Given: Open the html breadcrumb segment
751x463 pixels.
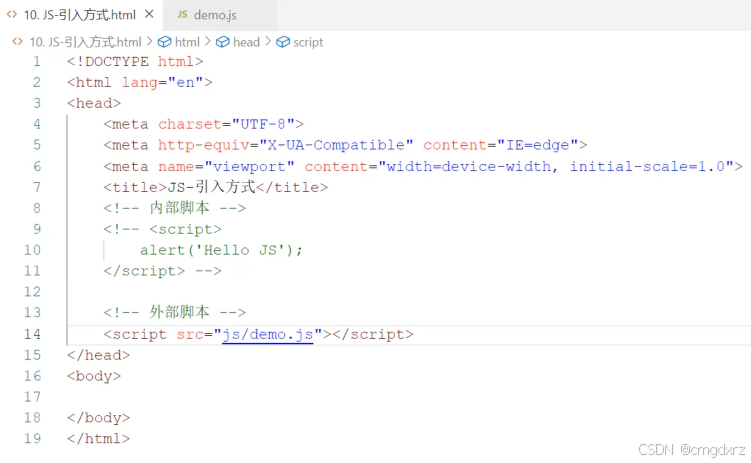Looking at the screenshot, I should click(187, 42).
